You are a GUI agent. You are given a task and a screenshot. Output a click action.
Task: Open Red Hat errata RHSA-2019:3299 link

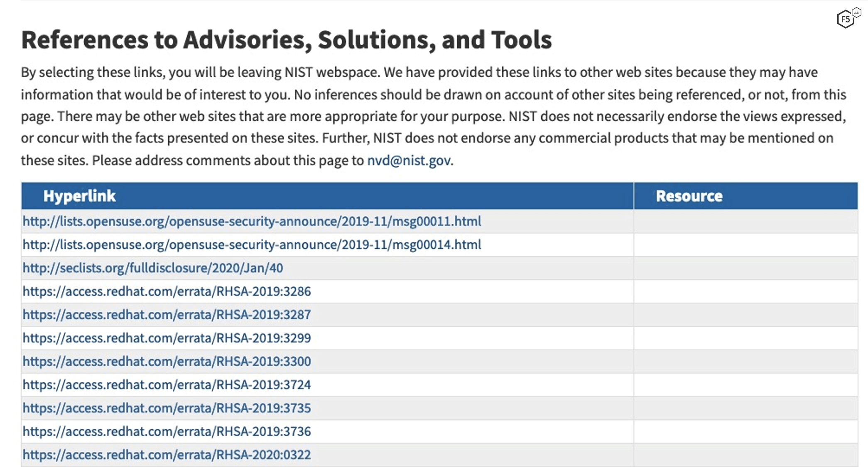[x=167, y=338]
